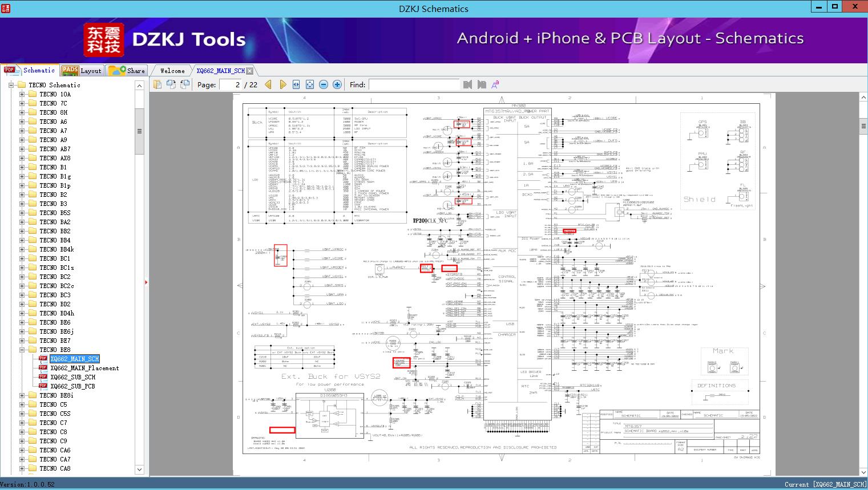Expand the TECNO BE8i folder
This screenshot has height=490, width=868.
click(22, 395)
